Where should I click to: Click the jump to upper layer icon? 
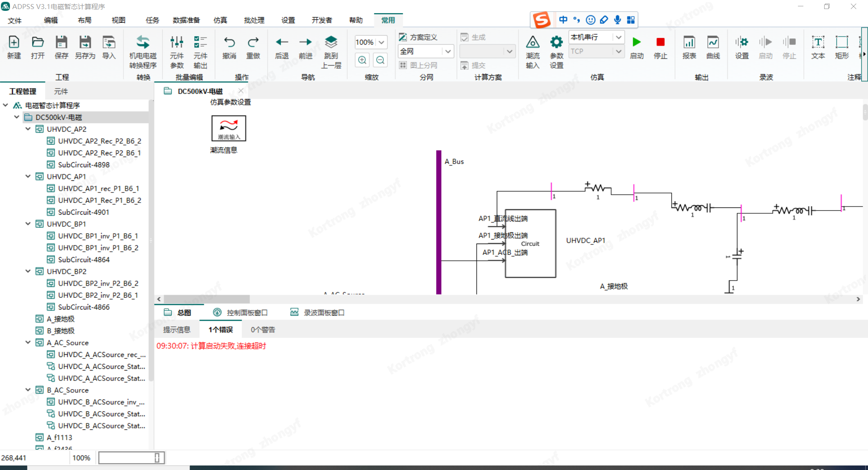coord(331,42)
